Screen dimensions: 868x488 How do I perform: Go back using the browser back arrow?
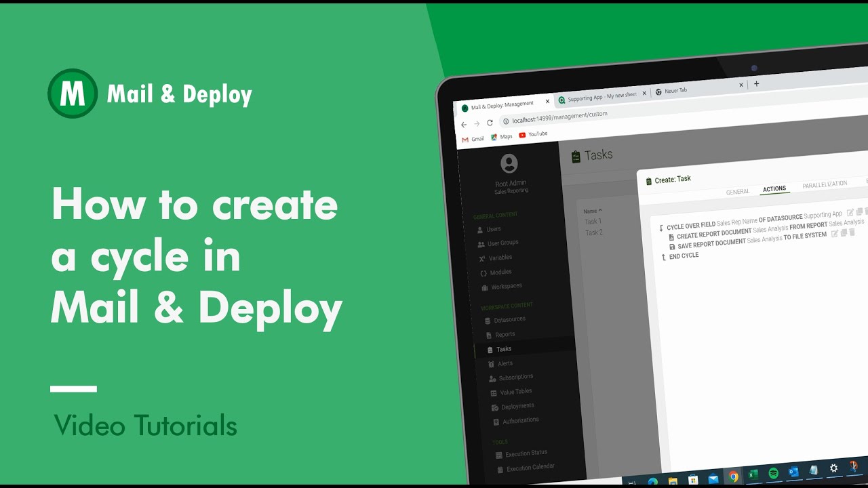464,125
